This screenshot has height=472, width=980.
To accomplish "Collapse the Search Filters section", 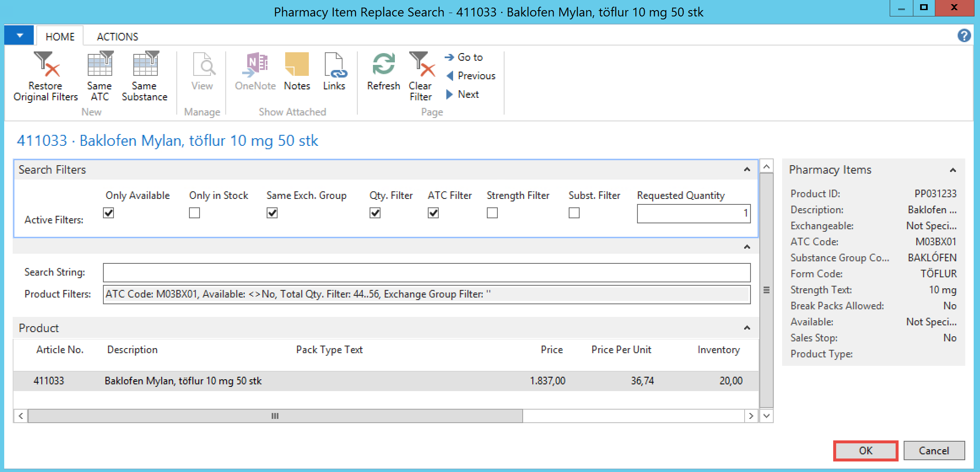I will [747, 169].
